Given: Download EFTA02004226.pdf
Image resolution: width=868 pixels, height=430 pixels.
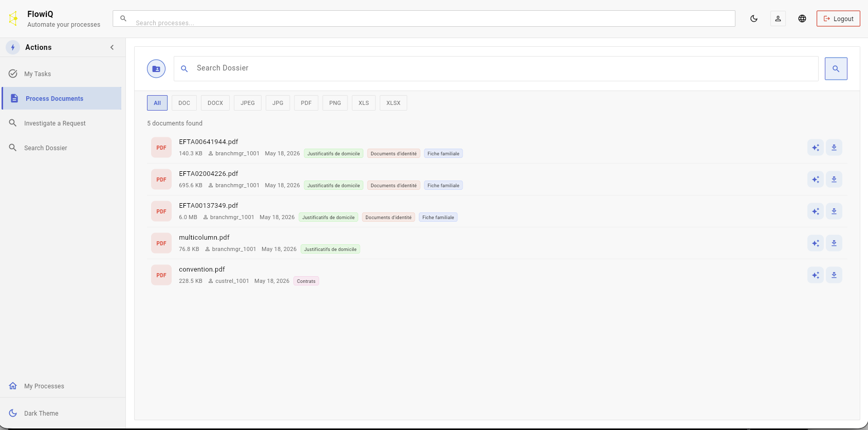Looking at the screenshot, I should click(x=834, y=180).
